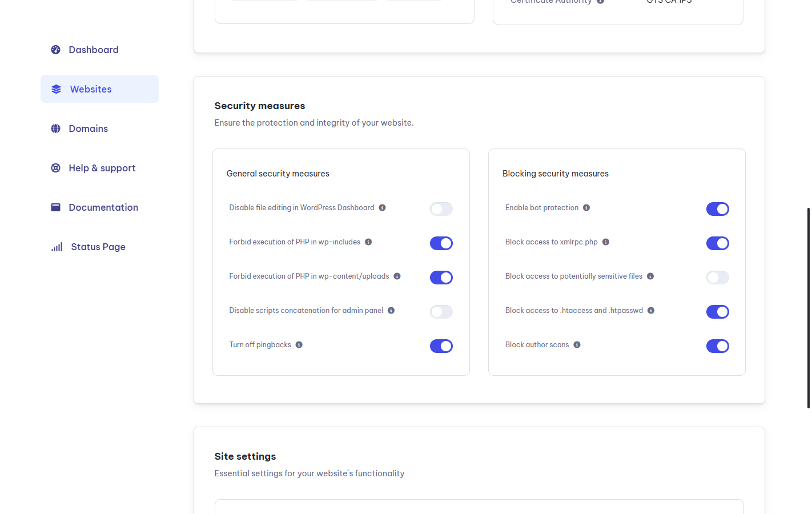Viewport: 812px width, 514px height.
Task: Open info tooltip for Enable bot protection
Action: [586, 208]
